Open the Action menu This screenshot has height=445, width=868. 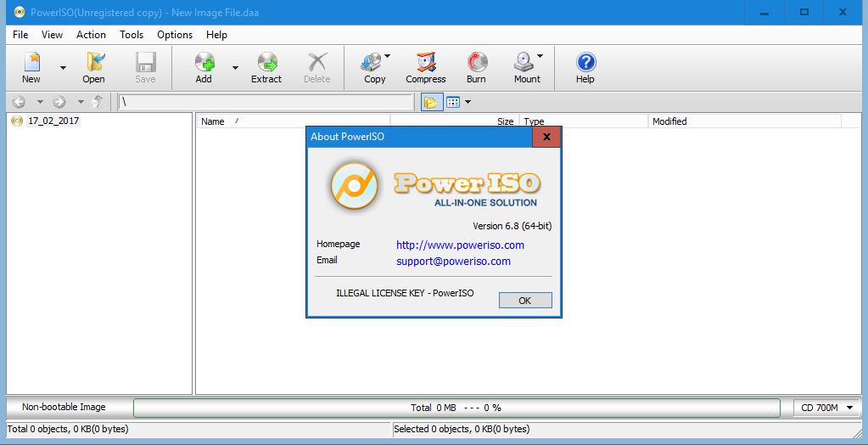[x=92, y=34]
